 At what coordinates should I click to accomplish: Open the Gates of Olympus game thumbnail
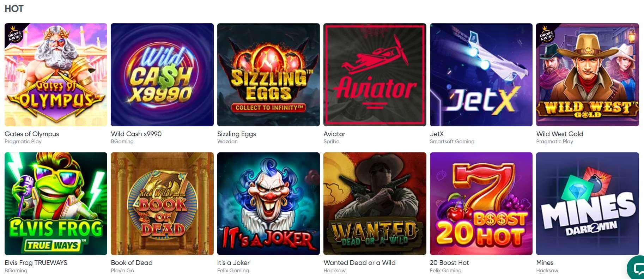pyautogui.click(x=56, y=75)
